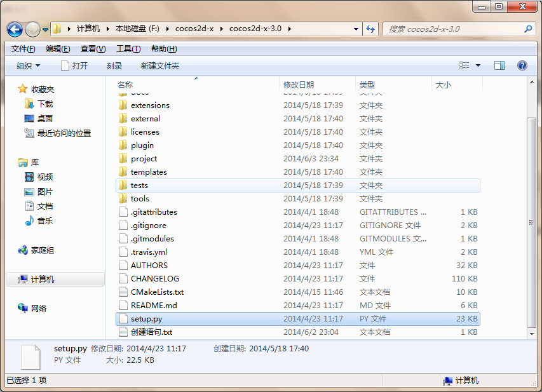Viewport: 542px width, 392px height.
Task: Select the .travis.yml file icon
Action: tap(123, 252)
